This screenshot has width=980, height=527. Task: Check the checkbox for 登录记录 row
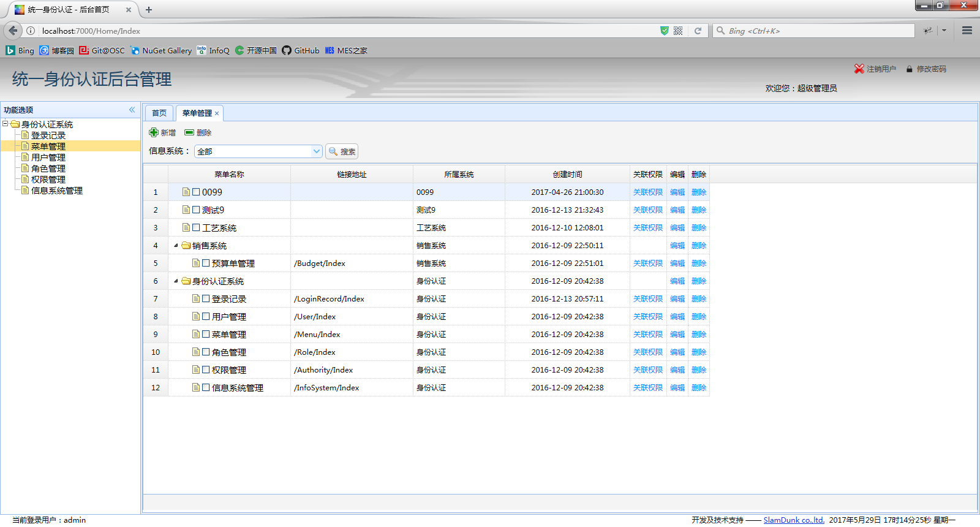tap(206, 298)
